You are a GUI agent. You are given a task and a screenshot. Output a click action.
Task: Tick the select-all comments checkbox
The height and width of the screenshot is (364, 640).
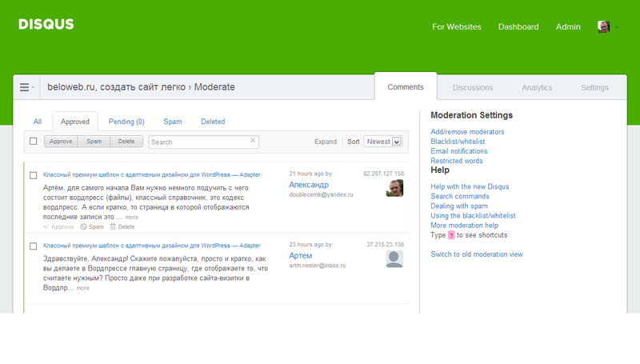[34, 142]
